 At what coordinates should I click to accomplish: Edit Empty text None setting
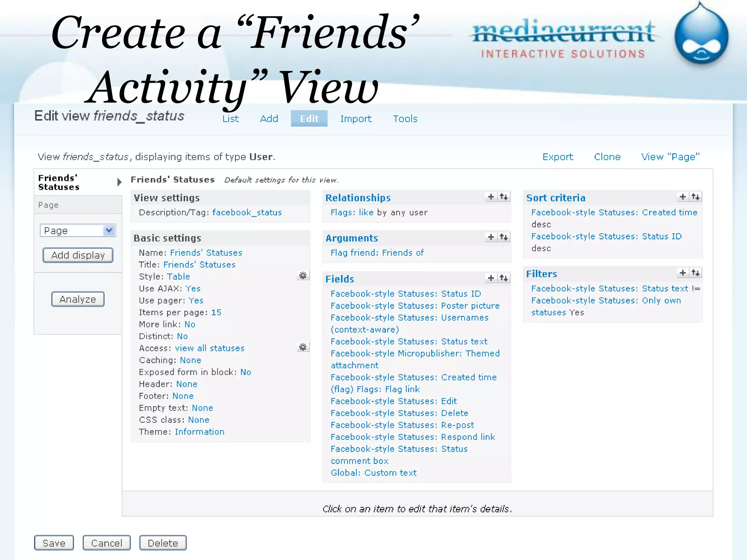202,408
